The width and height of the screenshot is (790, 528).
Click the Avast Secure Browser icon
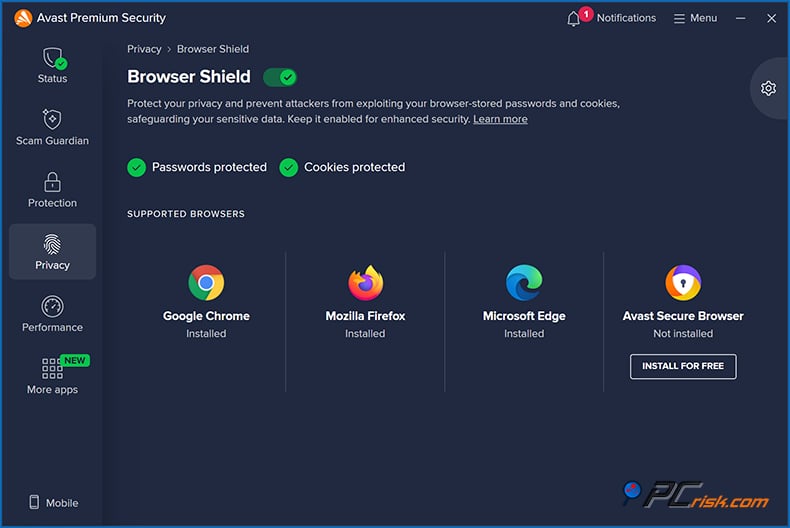click(683, 283)
